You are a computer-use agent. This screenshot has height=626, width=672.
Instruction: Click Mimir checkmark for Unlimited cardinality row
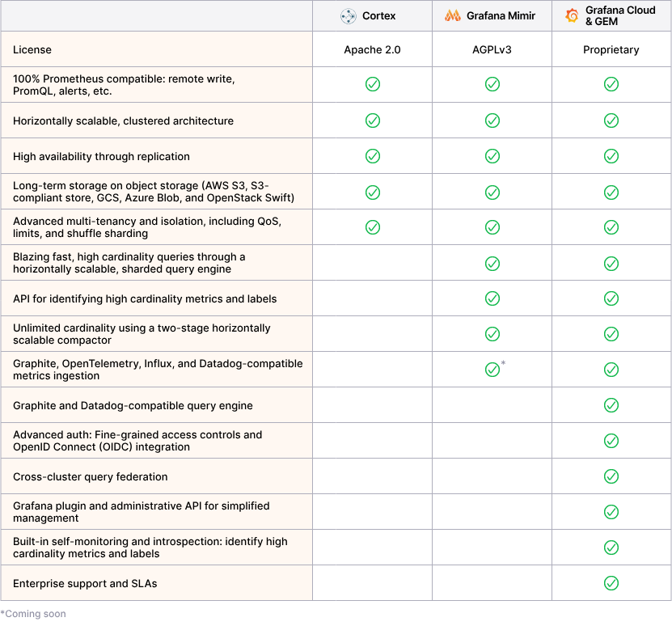[x=492, y=334]
